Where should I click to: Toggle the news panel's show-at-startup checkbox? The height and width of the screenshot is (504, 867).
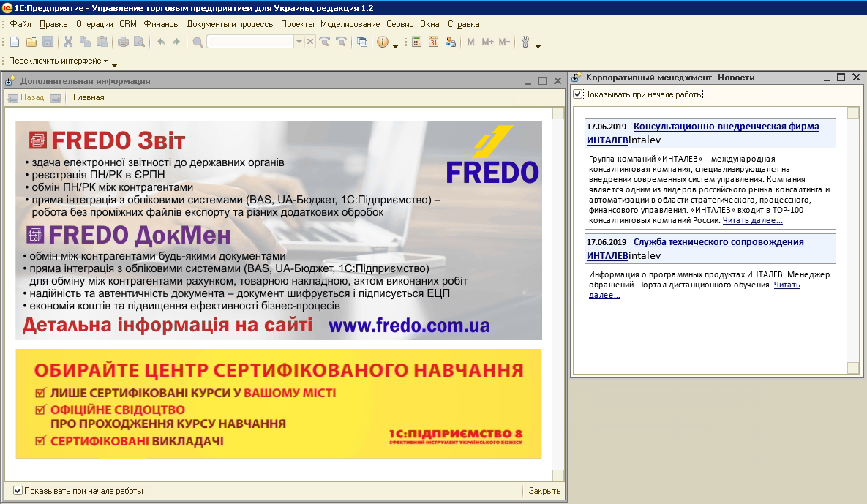coord(577,94)
